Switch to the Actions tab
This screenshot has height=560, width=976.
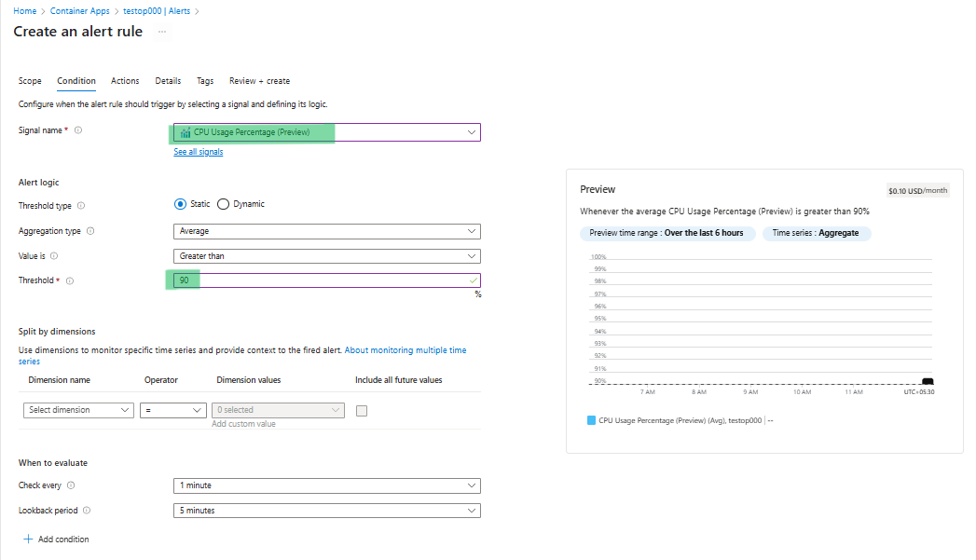[125, 81]
